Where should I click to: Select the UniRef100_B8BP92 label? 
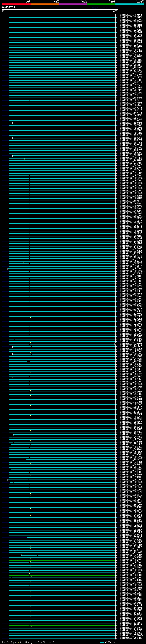pyautogui.click(x=131, y=98)
